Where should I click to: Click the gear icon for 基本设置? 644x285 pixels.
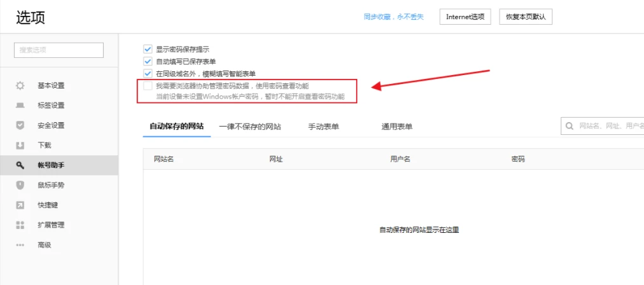coord(20,85)
